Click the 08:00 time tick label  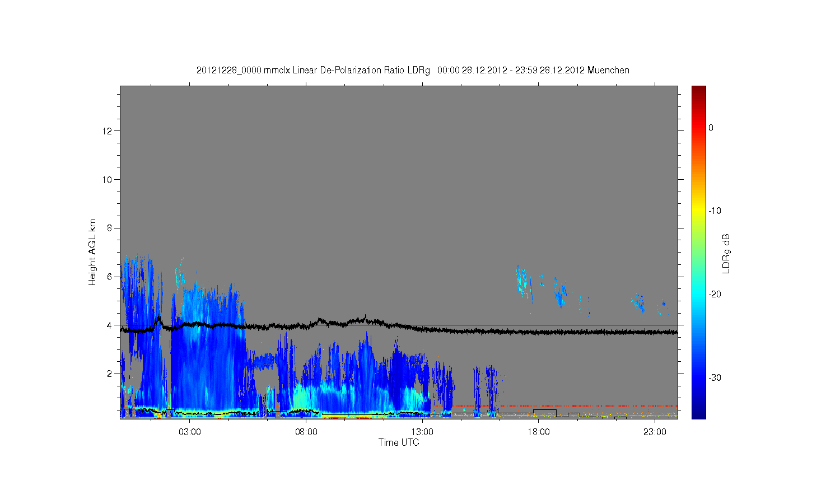click(x=306, y=432)
